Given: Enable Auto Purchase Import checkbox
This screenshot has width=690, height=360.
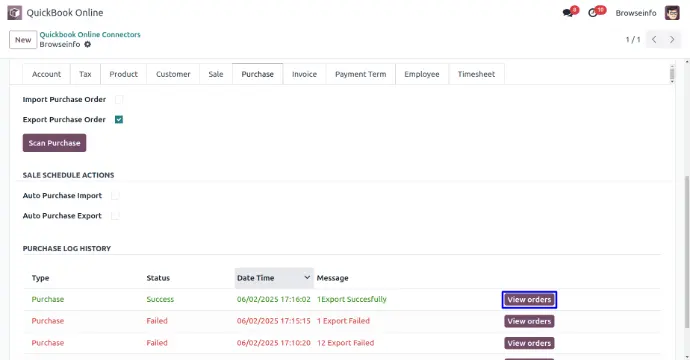Looking at the screenshot, I should pyautogui.click(x=115, y=195).
